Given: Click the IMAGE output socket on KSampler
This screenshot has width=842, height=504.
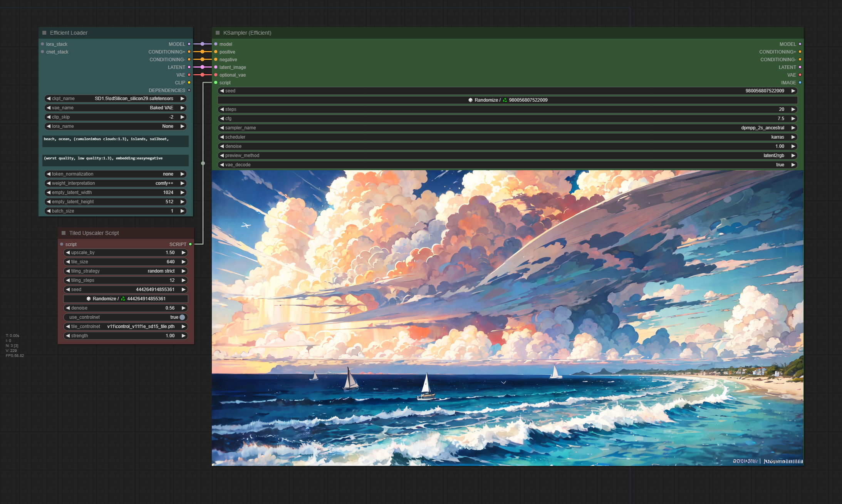Looking at the screenshot, I should tap(800, 83).
